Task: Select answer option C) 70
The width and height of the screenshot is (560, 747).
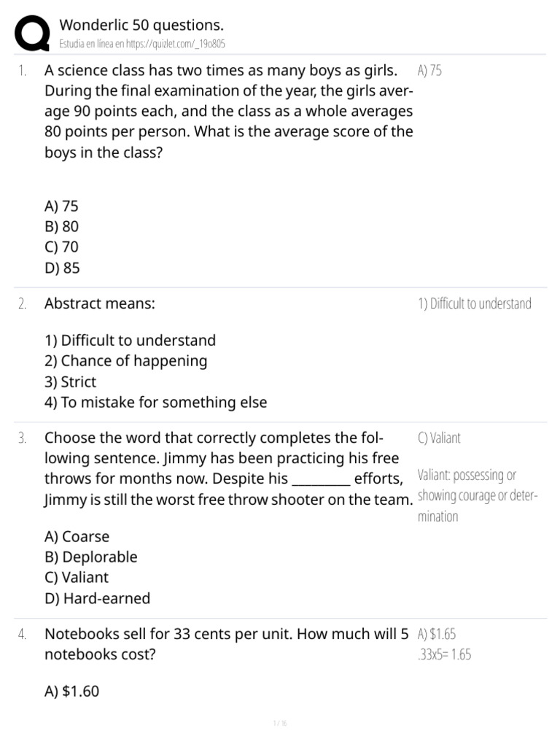Action: coord(61,247)
